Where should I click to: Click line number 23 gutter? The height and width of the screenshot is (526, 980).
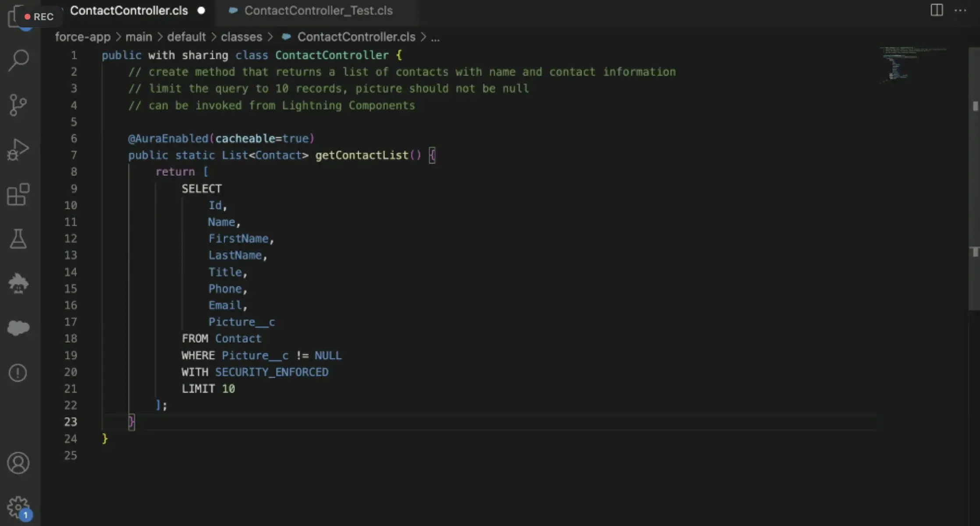[71, 422]
